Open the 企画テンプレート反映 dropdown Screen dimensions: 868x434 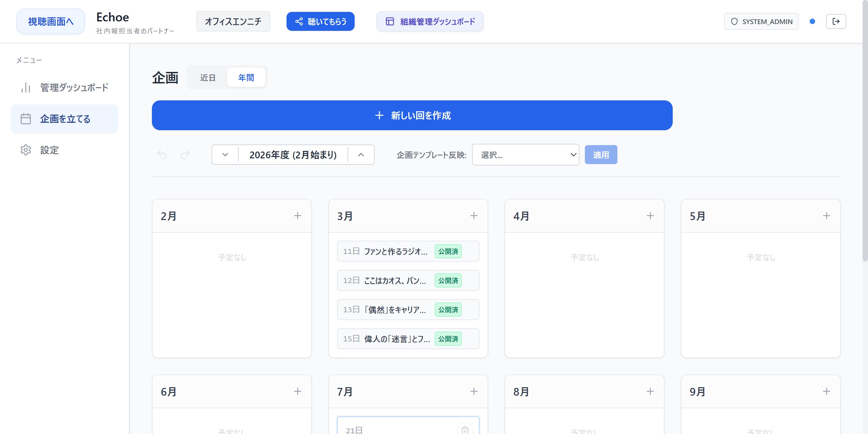click(x=526, y=155)
